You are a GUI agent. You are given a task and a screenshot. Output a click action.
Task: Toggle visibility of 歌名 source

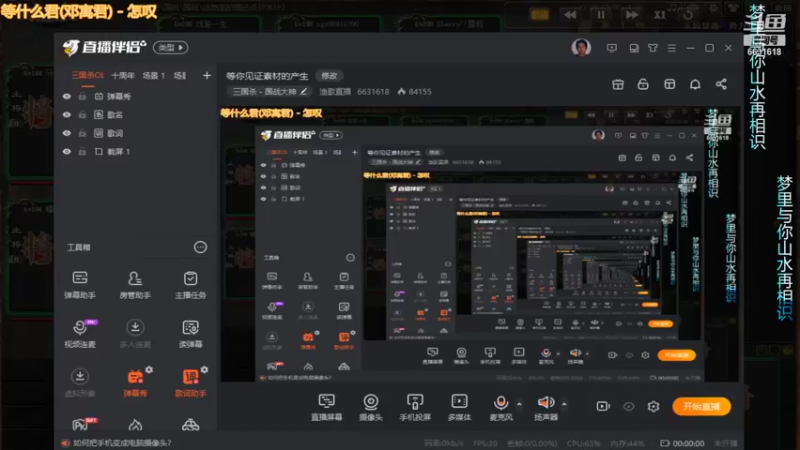[x=67, y=115]
